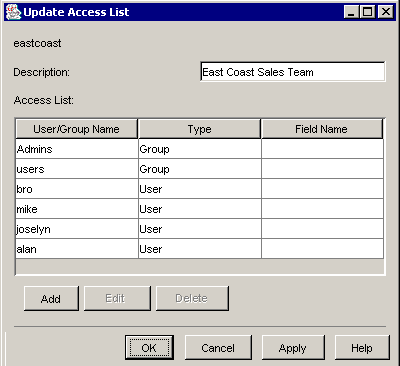This screenshot has height=366, width=400.
Task: Click the Group type cell for Admins
Action: 200,149
